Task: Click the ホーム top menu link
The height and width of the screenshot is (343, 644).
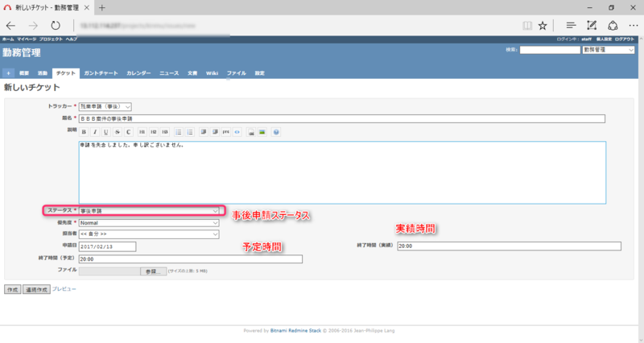Action: point(8,39)
